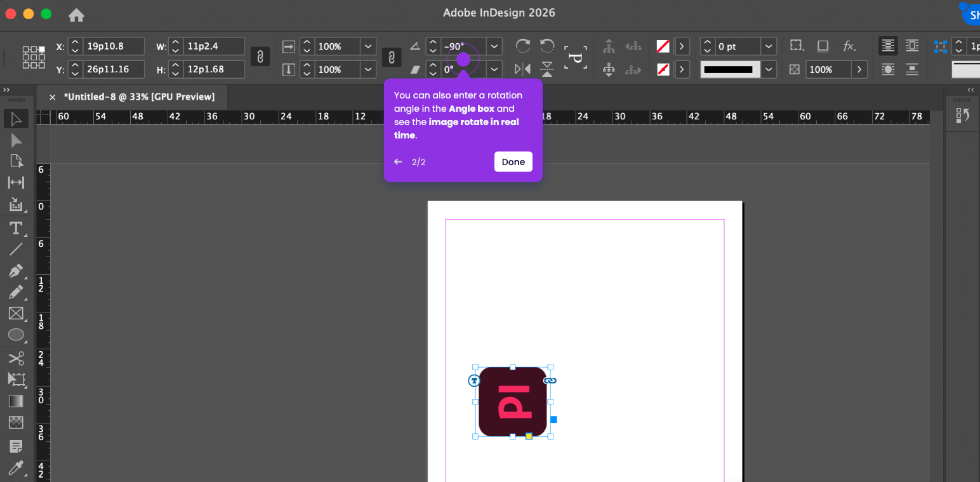Image resolution: width=980 pixels, height=482 pixels.
Task: Click the stroke color swatch
Action: (x=663, y=69)
